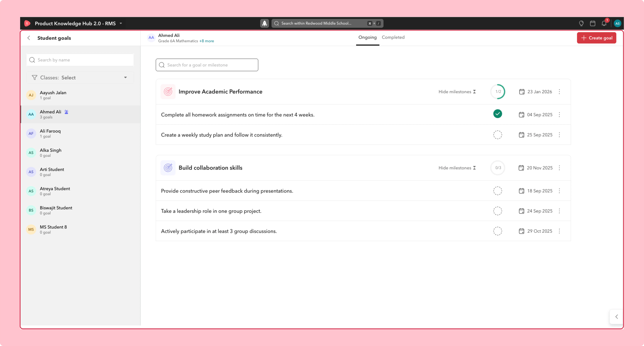The width and height of the screenshot is (644, 346).
Task: Click the milestone text 'Create a weekly study plan and follow it consistently.'
Action: (221, 135)
